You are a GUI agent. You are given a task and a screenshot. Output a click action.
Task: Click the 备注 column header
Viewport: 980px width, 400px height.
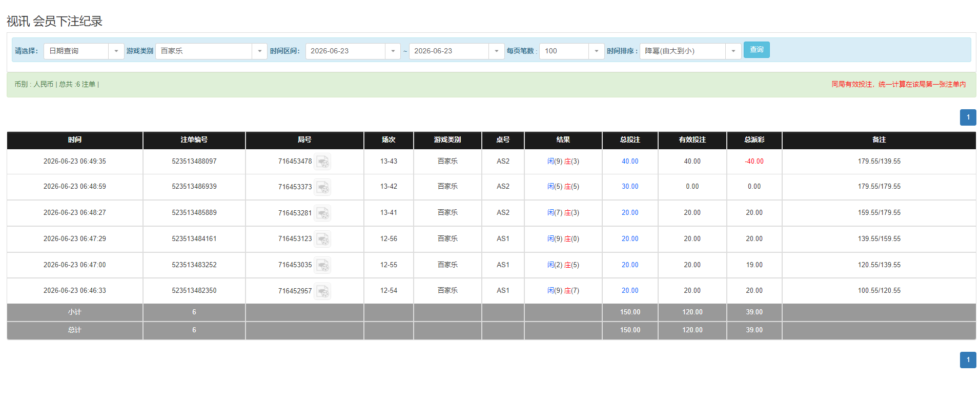click(x=879, y=140)
